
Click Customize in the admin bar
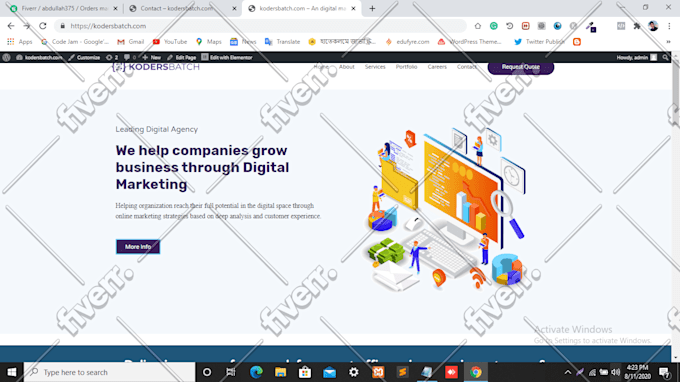click(x=84, y=57)
